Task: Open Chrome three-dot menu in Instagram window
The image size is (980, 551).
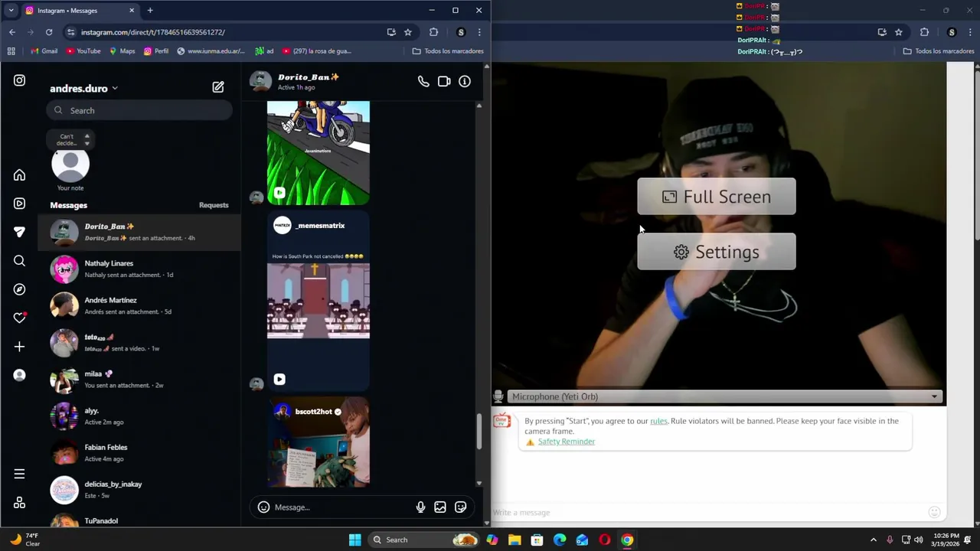Action: pyautogui.click(x=479, y=32)
